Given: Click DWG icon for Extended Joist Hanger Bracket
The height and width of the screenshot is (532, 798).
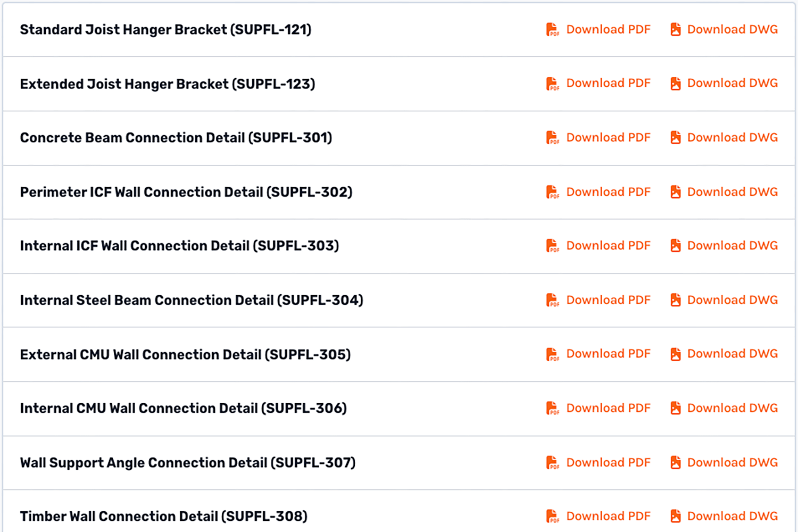Looking at the screenshot, I should (x=676, y=84).
